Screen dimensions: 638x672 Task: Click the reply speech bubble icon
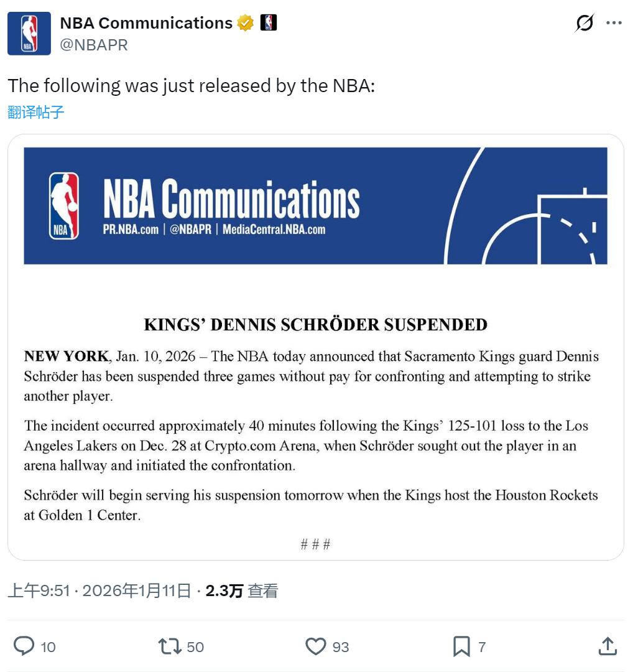24,646
